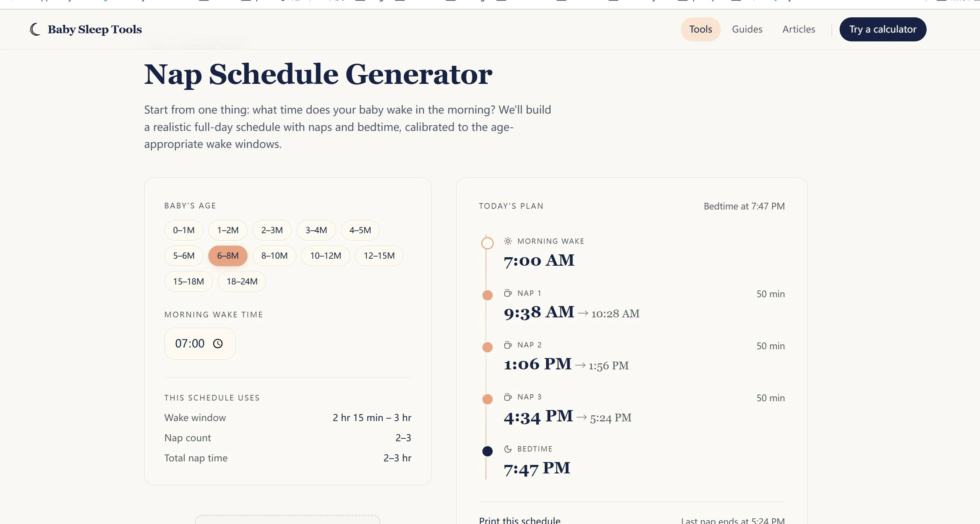Select the 2–3M age option
Screen dimensions: 980x524
click(272, 230)
